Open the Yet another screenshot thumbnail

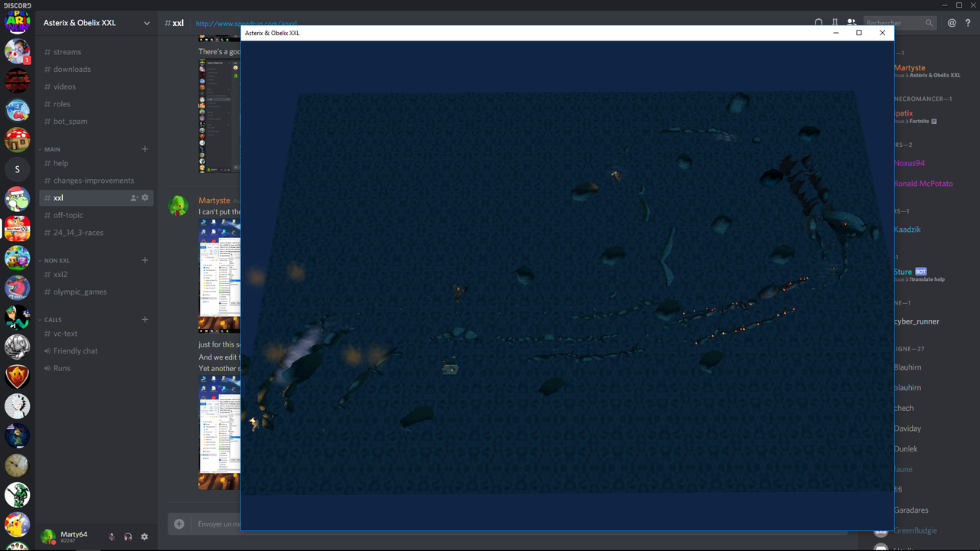(x=220, y=432)
